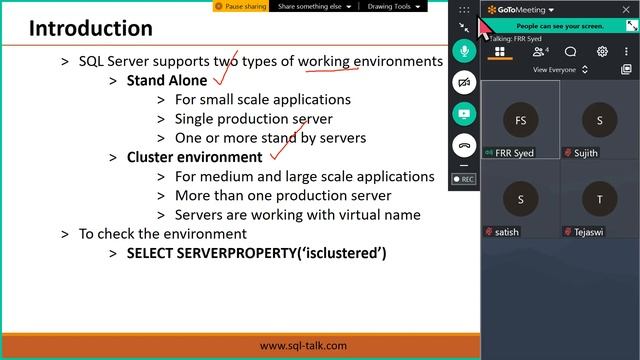Click 'Servers are working with virtual name' bullet
This screenshot has width=640, height=360.
point(298,215)
